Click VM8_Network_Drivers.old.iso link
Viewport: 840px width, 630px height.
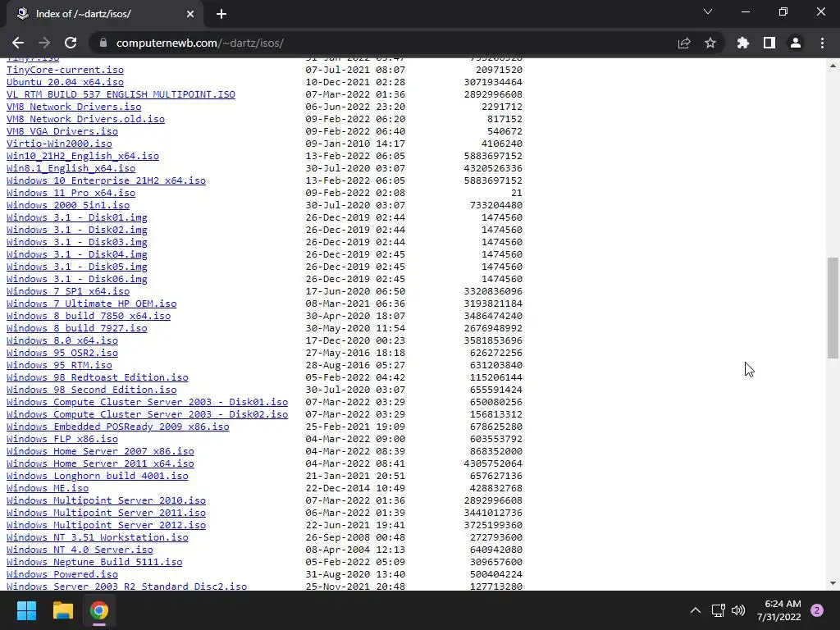coord(85,119)
